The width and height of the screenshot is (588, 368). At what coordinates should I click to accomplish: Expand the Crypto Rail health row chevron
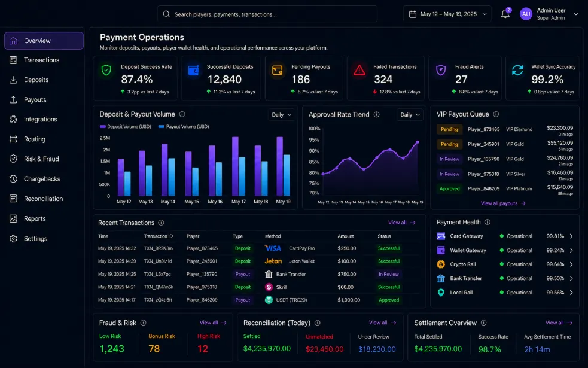coord(571,264)
